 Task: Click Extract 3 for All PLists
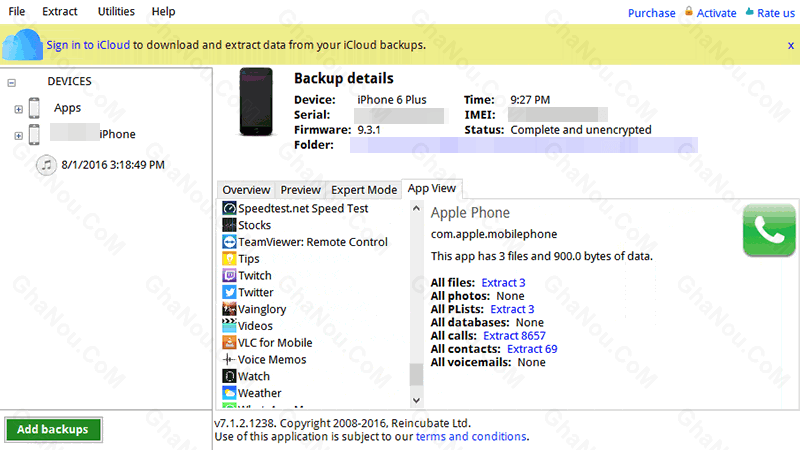point(512,309)
